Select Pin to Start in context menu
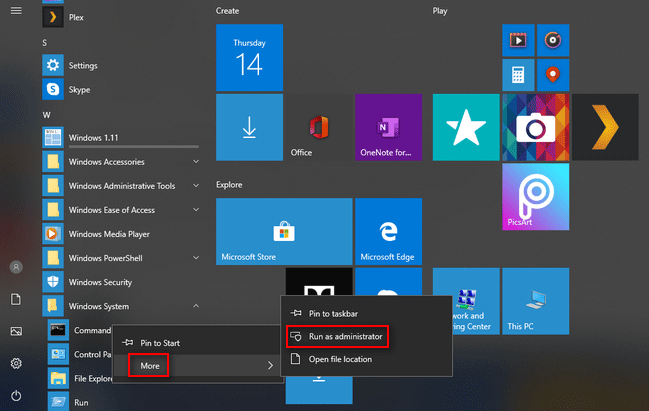The width and height of the screenshot is (649, 411). pyautogui.click(x=197, y=343)
